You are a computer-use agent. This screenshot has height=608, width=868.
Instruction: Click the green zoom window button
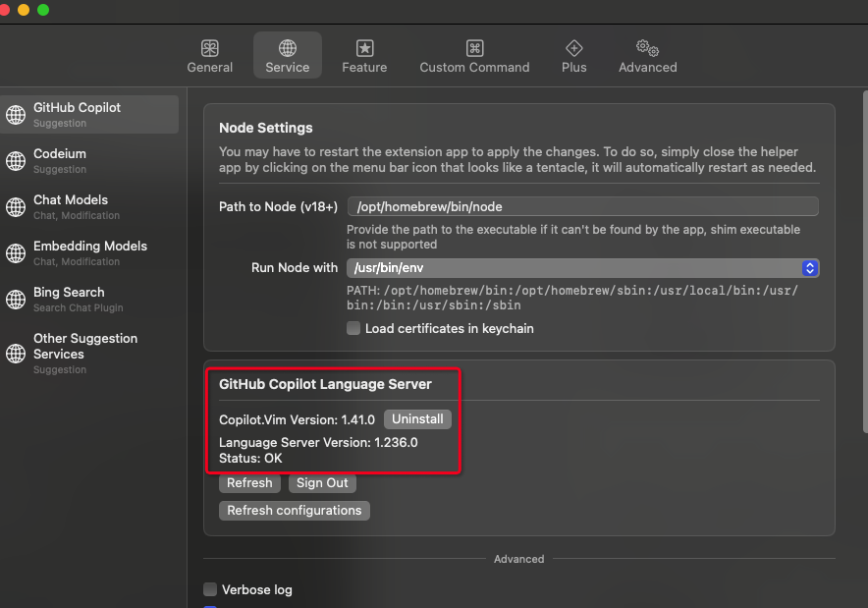[x=43, y=10]
